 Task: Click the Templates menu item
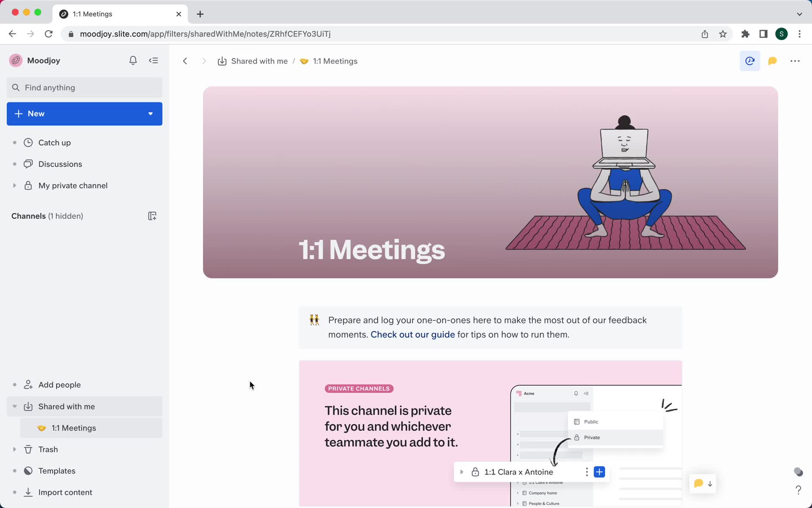pos(57,471)
